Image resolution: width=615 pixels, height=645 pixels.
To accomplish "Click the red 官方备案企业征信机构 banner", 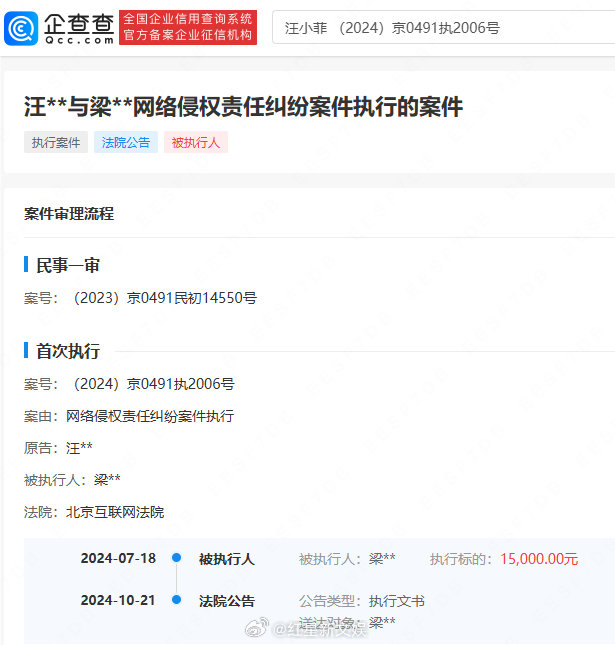I will point(188,28).
